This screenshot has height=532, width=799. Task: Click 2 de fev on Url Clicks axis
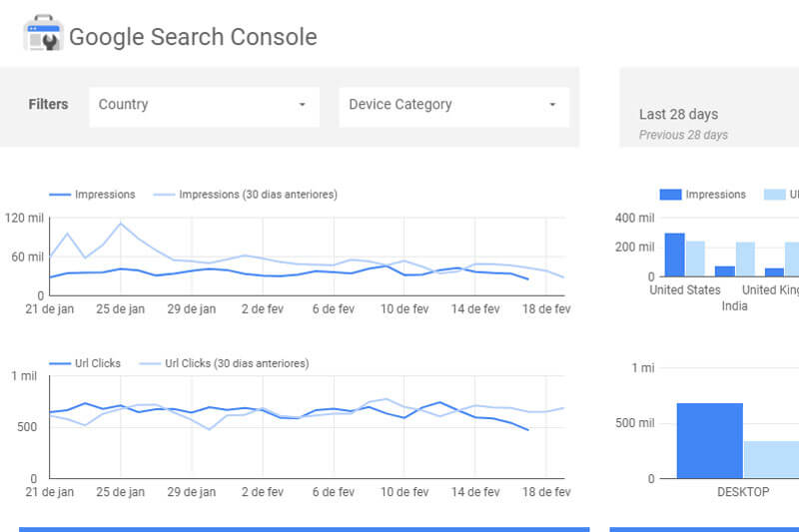(x=263, y=492)
